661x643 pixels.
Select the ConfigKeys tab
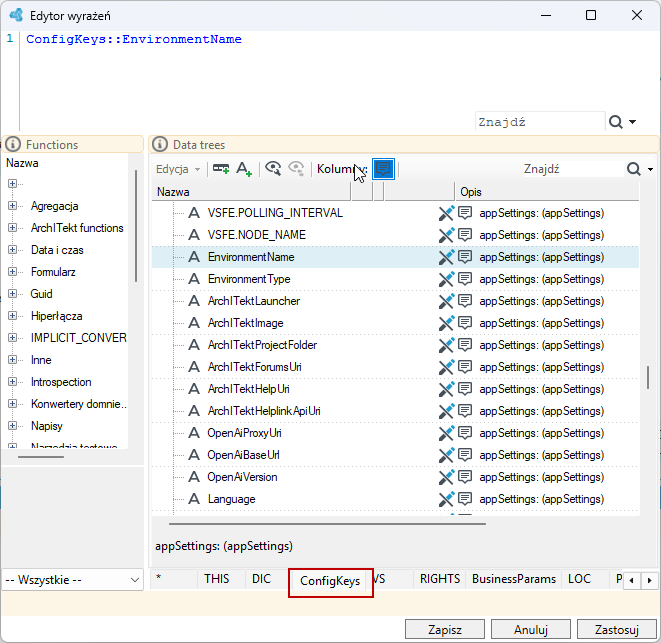point(330,581)
